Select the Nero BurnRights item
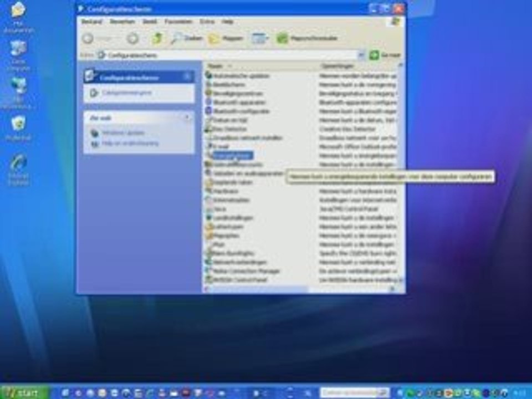This screenshot has width=532, height=399. tap(229, 253)
